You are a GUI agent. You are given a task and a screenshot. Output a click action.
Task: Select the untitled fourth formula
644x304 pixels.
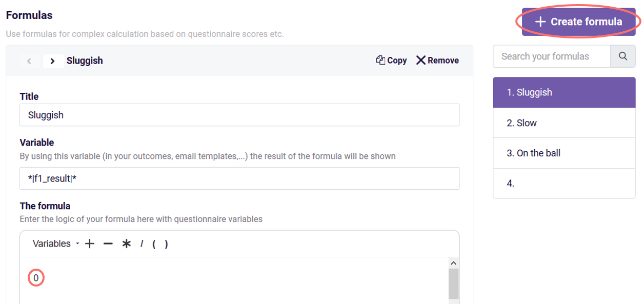(564, 183)
